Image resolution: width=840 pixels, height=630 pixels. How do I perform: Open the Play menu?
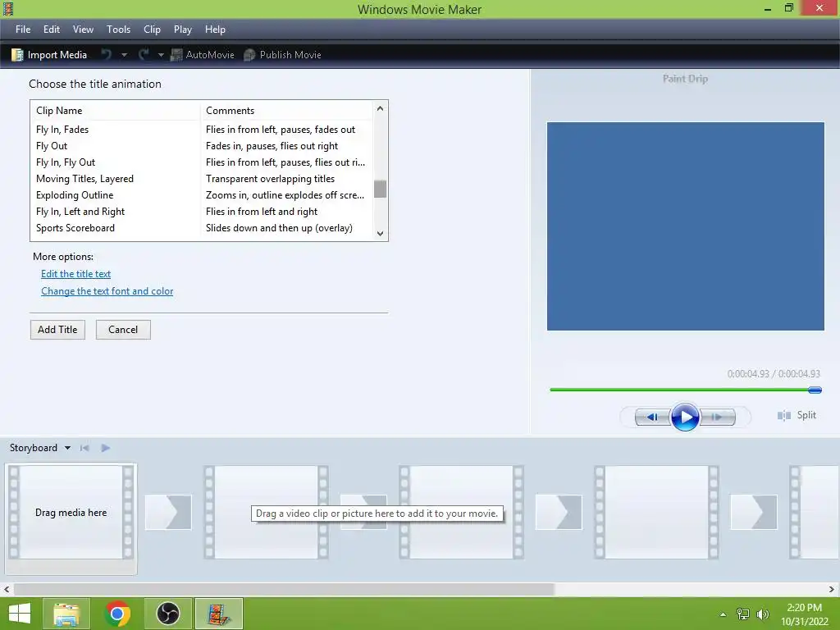coord(183,30)
